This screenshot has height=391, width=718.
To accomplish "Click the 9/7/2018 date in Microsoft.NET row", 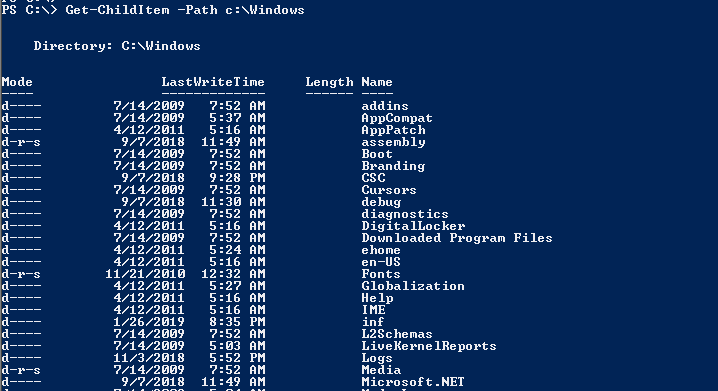I will (x=153, y=381).
